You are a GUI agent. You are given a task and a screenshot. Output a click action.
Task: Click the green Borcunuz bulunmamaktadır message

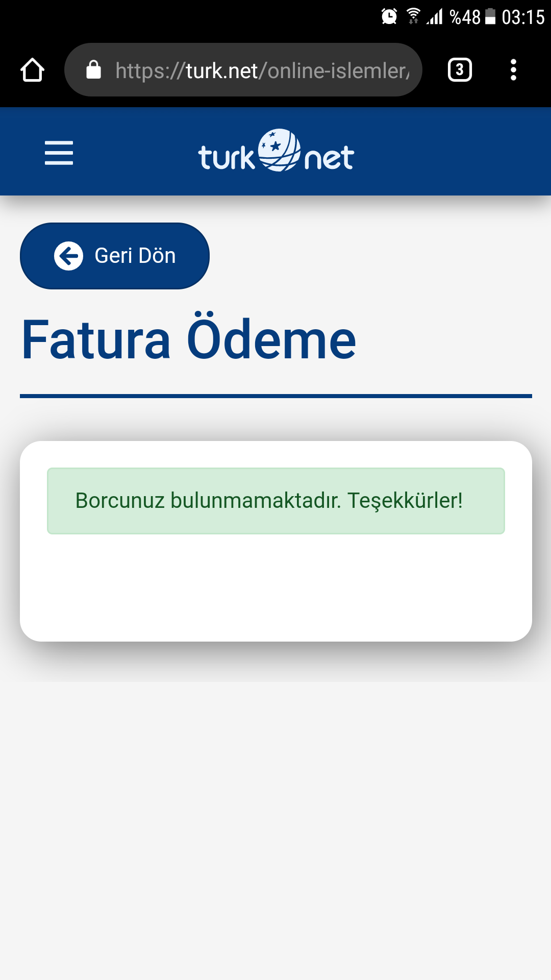276,501
